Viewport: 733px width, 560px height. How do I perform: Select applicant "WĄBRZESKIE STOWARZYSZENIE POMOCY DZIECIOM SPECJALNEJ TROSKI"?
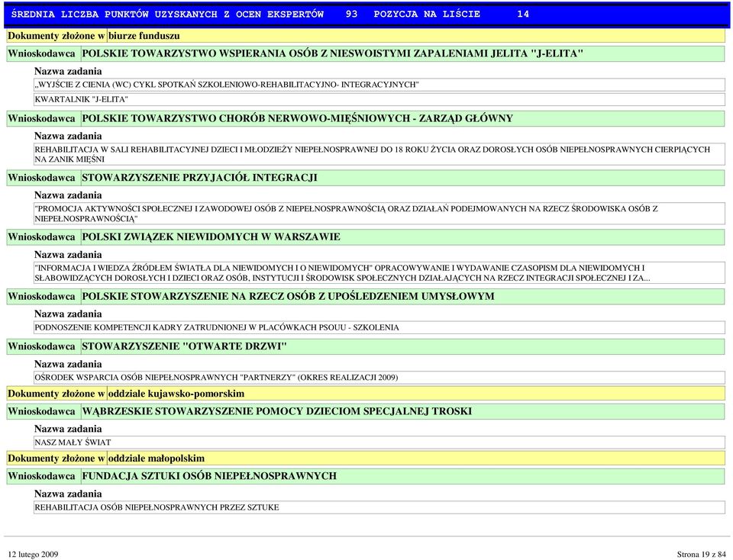tap(276, 411)
